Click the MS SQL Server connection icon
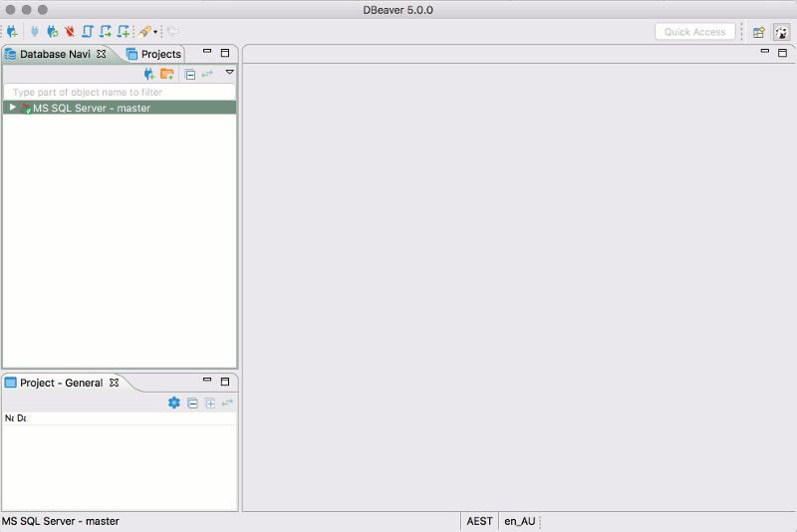 click(x=26, y=109)
